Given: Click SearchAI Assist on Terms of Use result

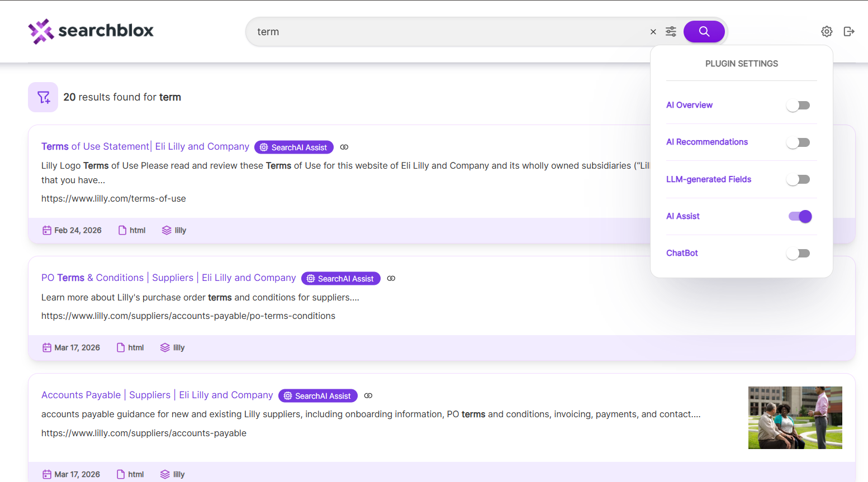Looking at the screenshot, I should (294, 147).
